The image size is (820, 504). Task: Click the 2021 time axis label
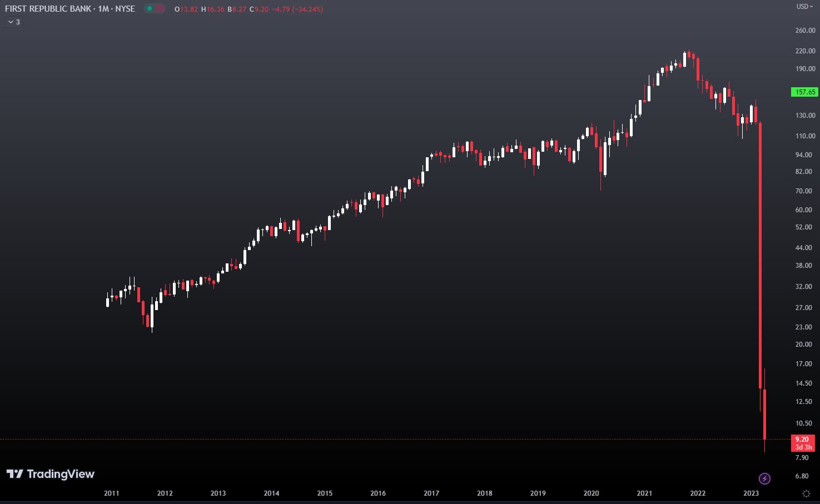(645, 493)
